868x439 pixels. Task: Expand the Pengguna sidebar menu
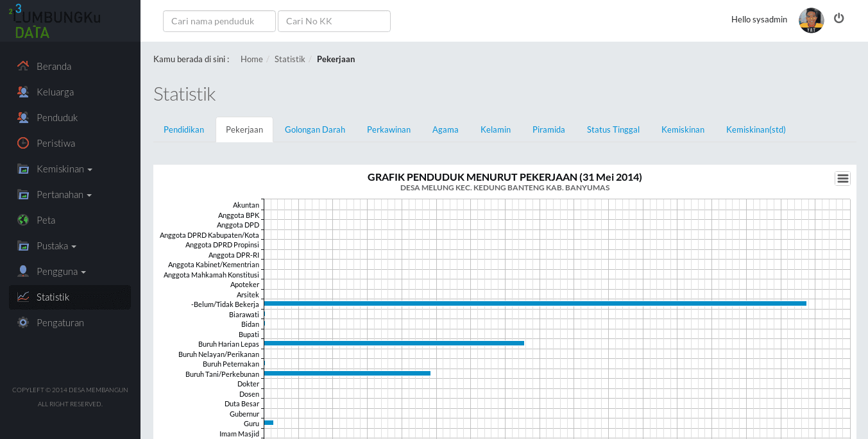(61, 272)
